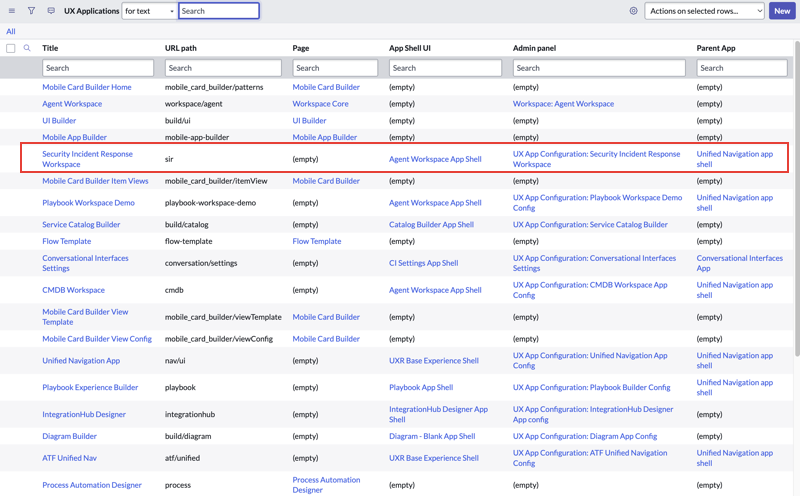
Task: Sort by the Title column header
Action: 50,48
